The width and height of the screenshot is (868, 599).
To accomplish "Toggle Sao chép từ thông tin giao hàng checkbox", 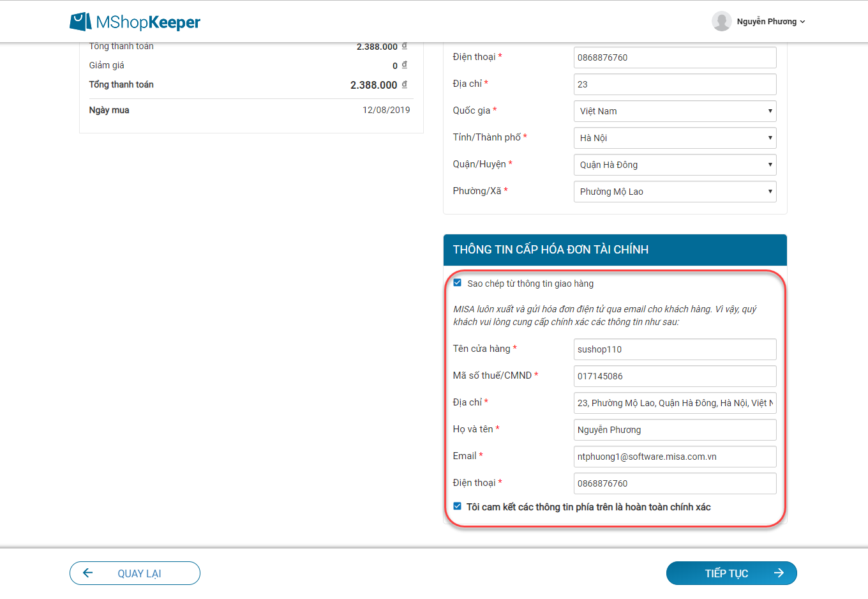I will (457, 282).
